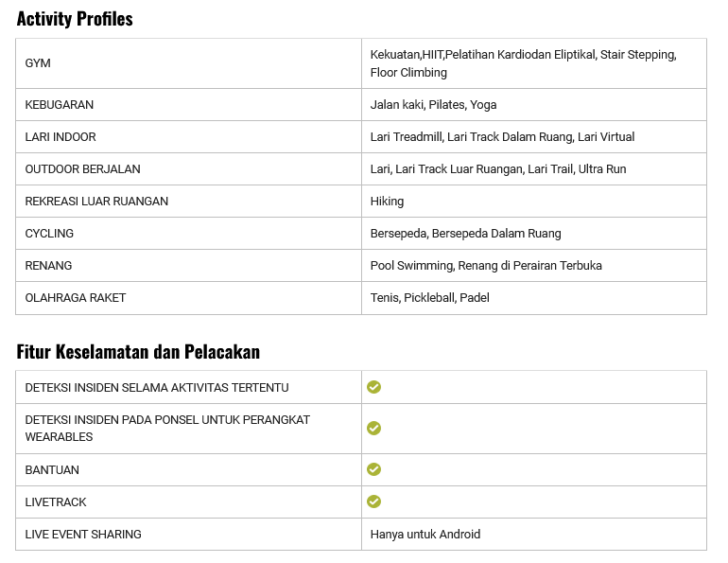
Task: Click the OLAHRAGA RAKET label
Action: pos(76,298)
